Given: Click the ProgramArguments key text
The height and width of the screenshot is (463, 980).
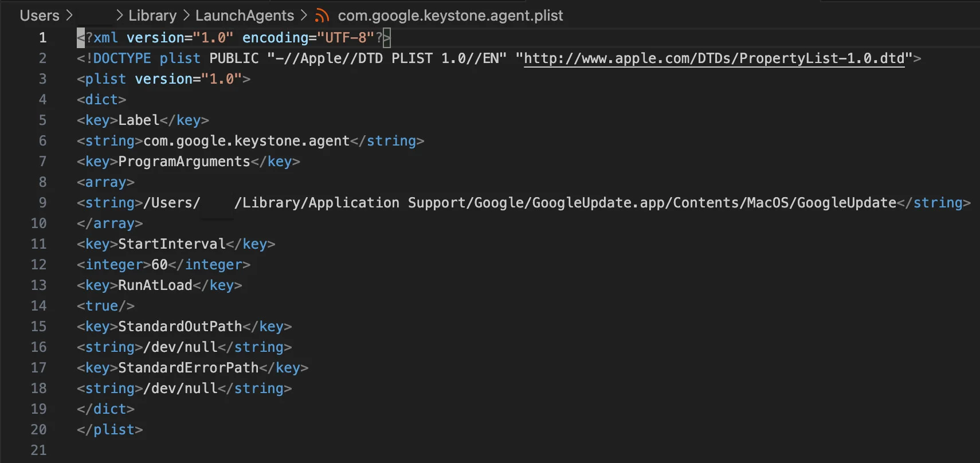Looking at the screenshot, I should point(185,162).
